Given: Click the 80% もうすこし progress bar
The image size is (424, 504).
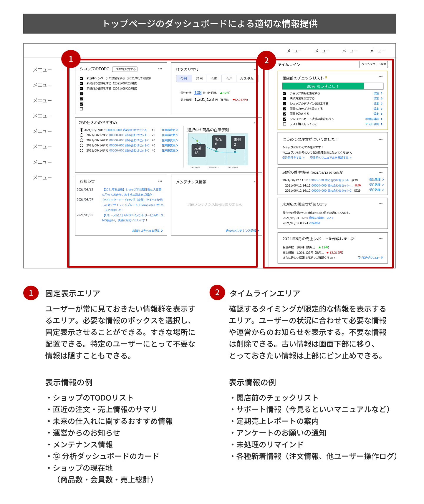Looking at the screenshot, I should [333, 86].
